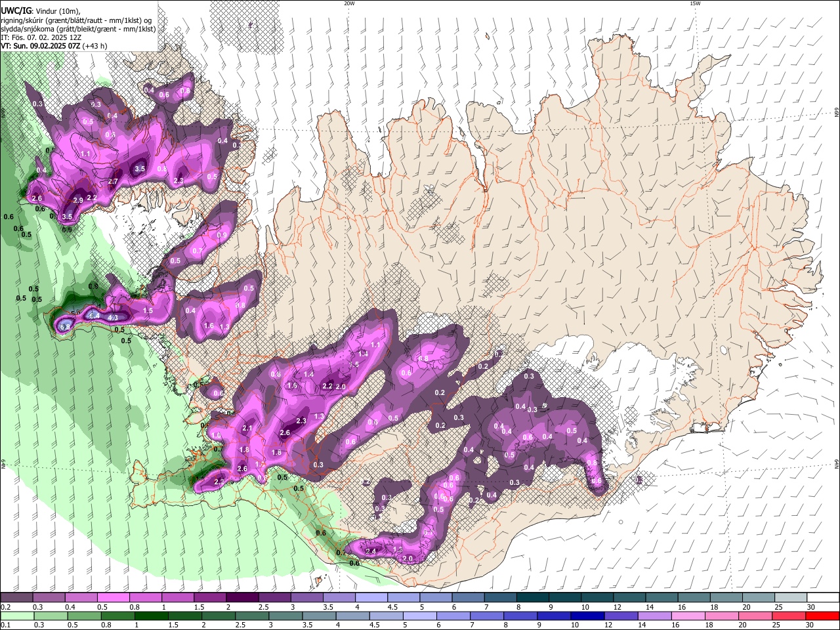
Task: Click the 0.2 swatch in the upper snow scale
Action: [16, 598]
